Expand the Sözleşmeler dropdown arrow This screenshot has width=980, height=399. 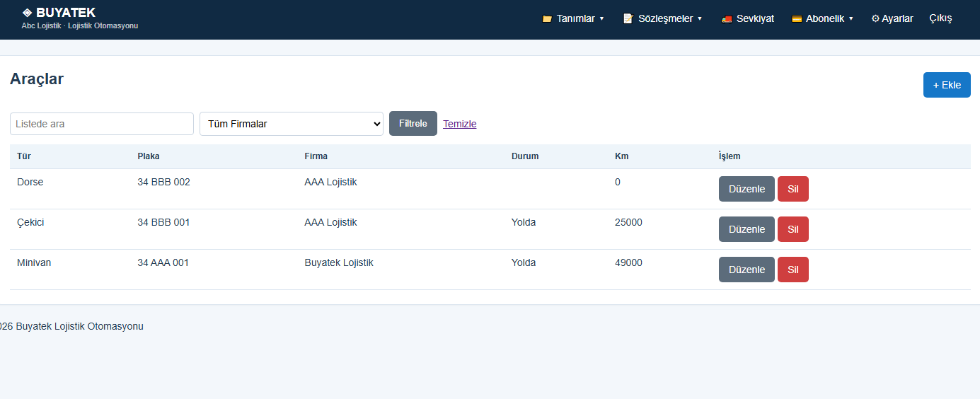pyautogui.click(x=700, y=19)
